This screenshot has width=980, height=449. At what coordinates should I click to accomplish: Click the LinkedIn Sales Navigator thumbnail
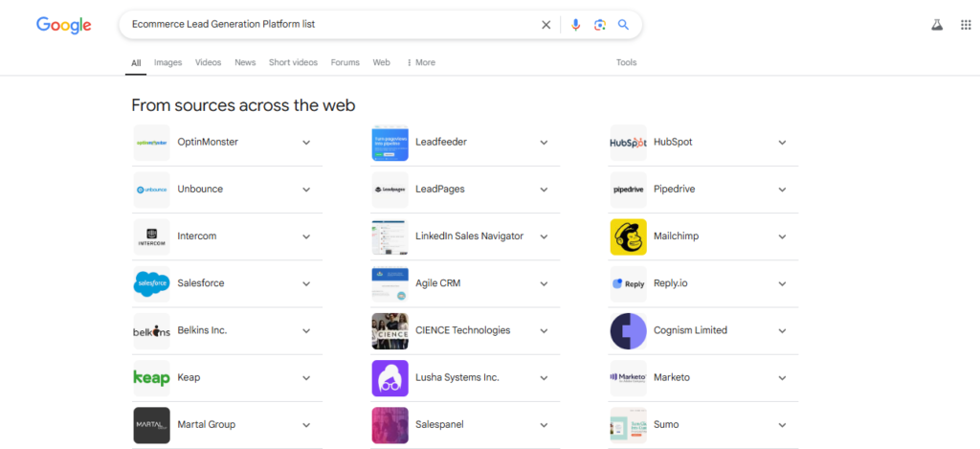tap(390, 236)
